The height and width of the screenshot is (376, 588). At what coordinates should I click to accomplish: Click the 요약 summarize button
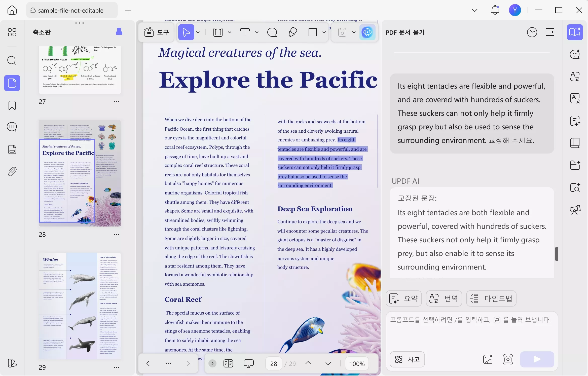403,298
